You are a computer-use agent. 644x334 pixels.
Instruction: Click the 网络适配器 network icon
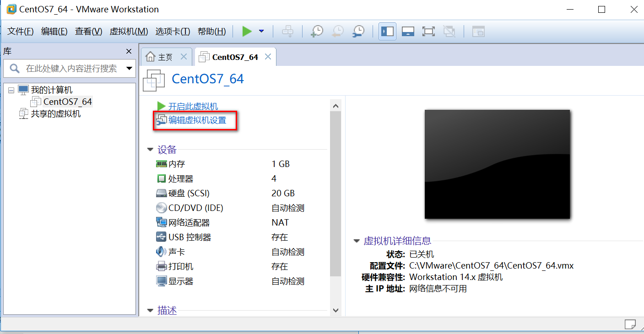click(x=161, y=222)
